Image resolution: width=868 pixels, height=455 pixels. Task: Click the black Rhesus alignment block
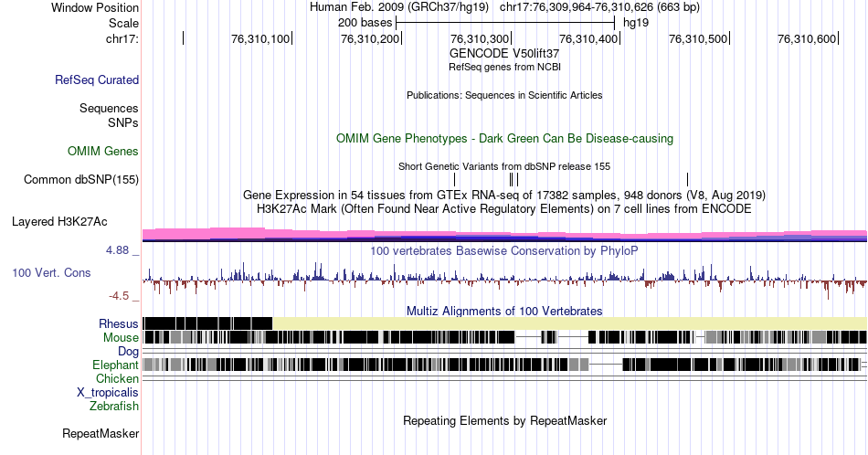pos(207,323)
